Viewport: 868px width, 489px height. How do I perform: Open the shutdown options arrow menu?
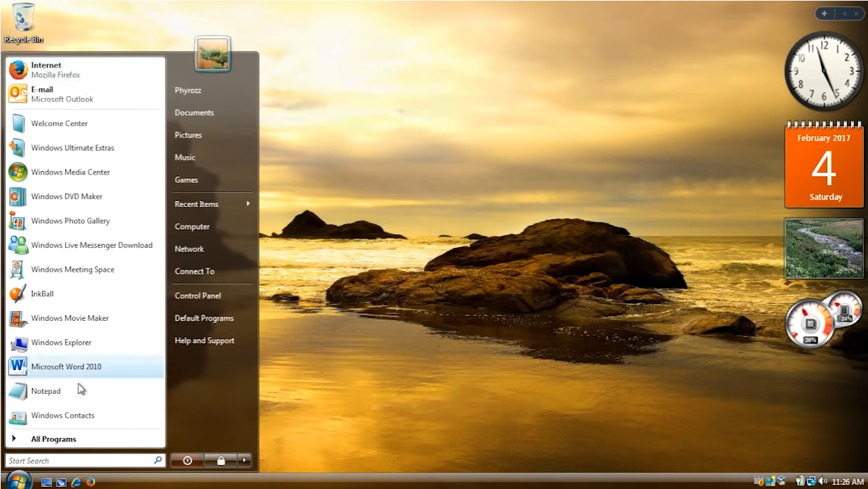click(244, 460)
